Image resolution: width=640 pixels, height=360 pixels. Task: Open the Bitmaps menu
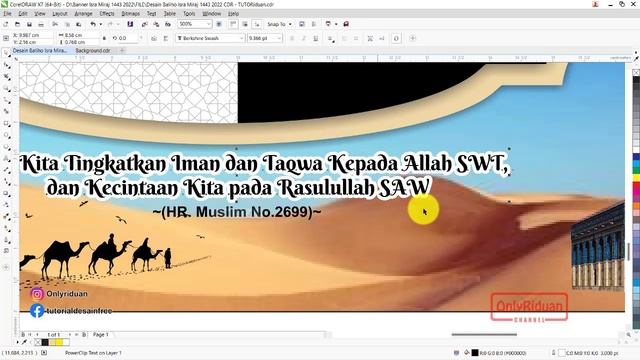click(x=131, y=13)
